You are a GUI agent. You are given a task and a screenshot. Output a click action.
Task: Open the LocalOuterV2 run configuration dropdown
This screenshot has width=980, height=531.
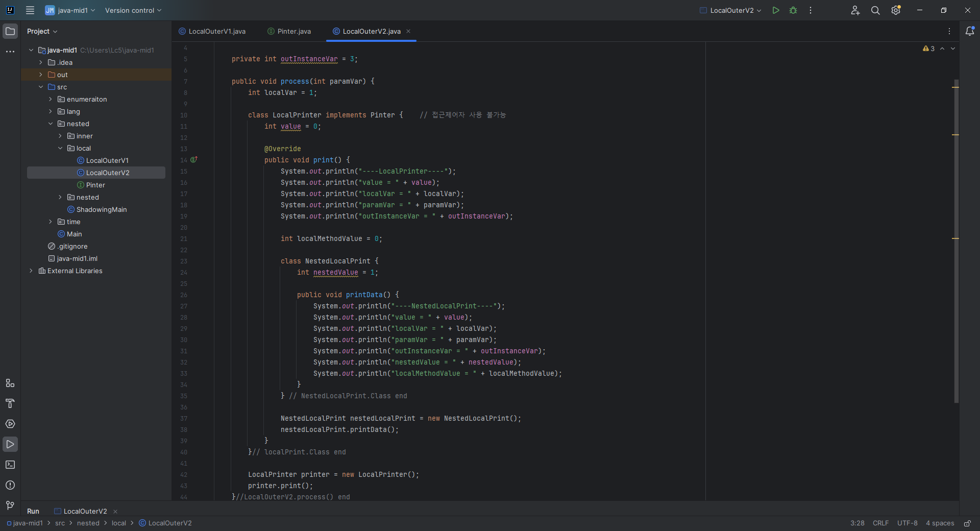(x=730, y=10)
